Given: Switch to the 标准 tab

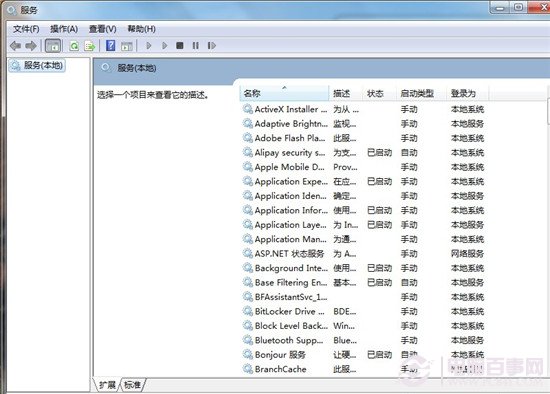Looking at the screenshot, I should tap(133, 385).
